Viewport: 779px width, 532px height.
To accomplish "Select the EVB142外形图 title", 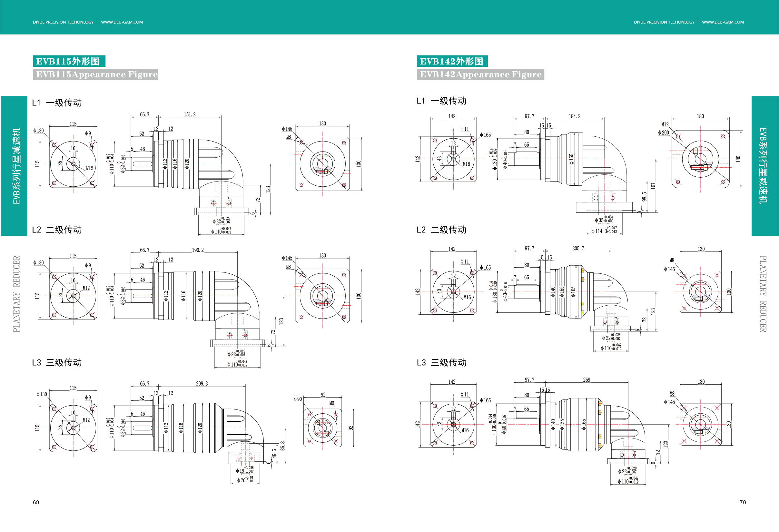I will (x=452, y=61).
